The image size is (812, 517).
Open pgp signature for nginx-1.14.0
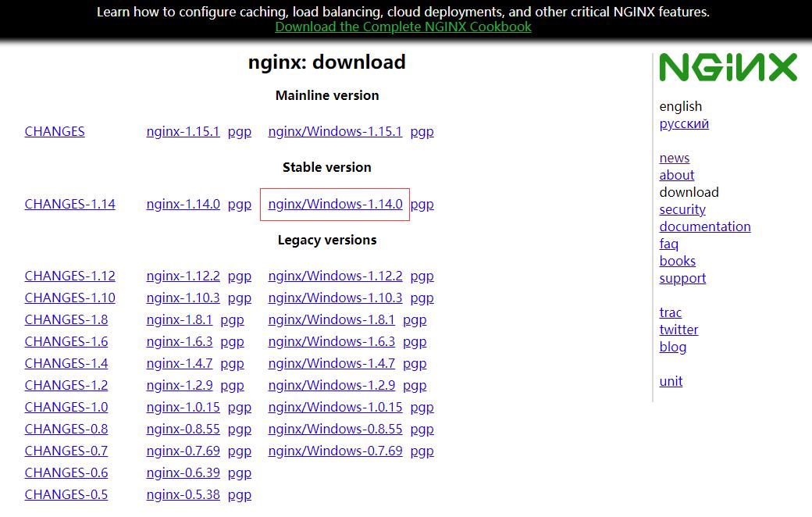239,204
